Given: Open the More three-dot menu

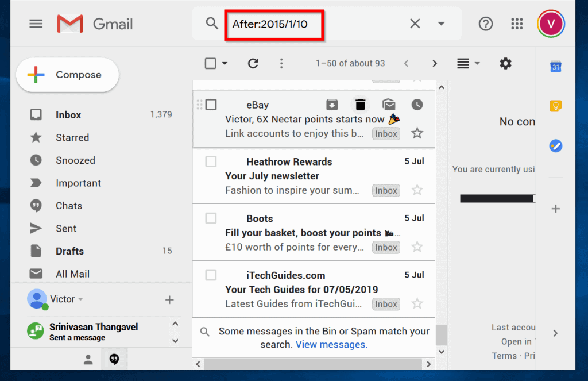Looking at the screenshot, I should [x=281, y=63].
